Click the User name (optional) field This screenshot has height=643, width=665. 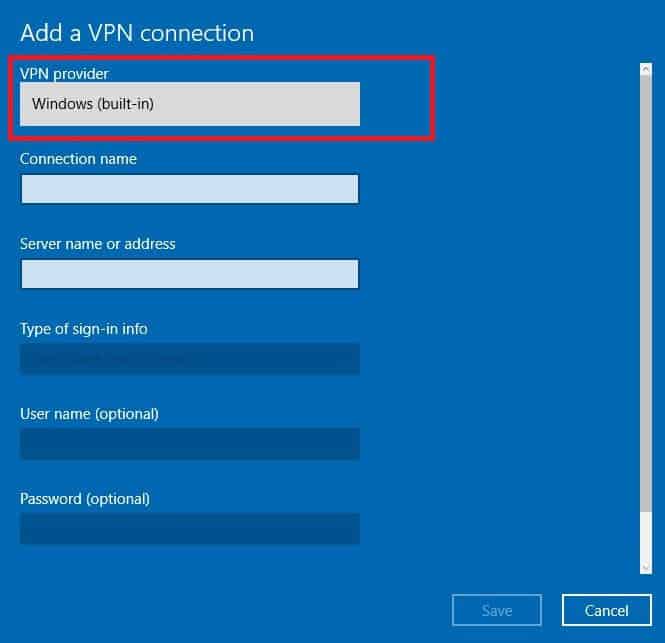(x=190, y=444)
